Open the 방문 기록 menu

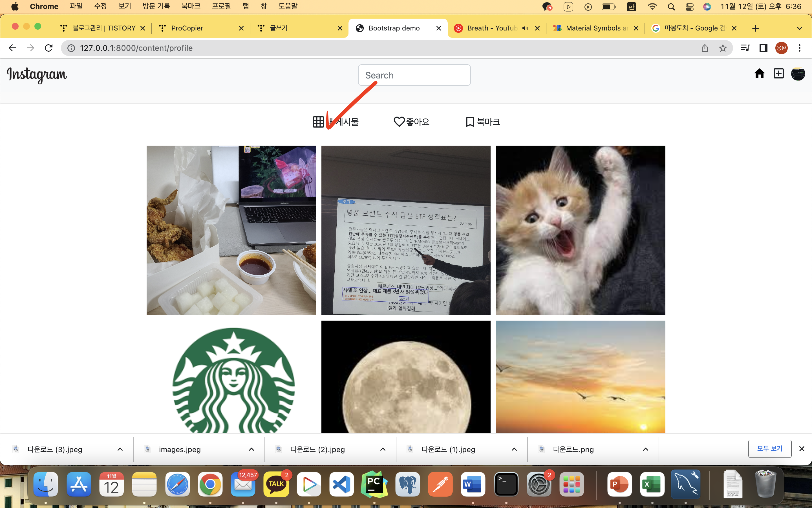(156, 6)
